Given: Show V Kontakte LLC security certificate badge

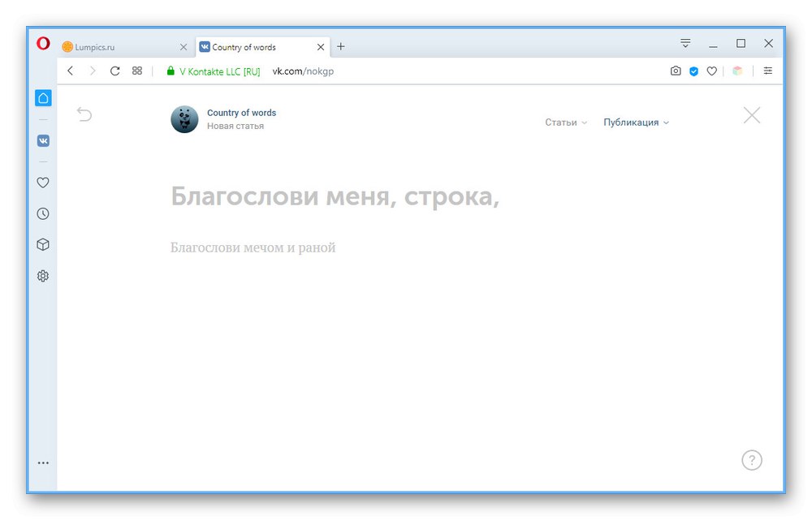Looking at the screenshot, I should pyautogui.click(x=214, y=71).
